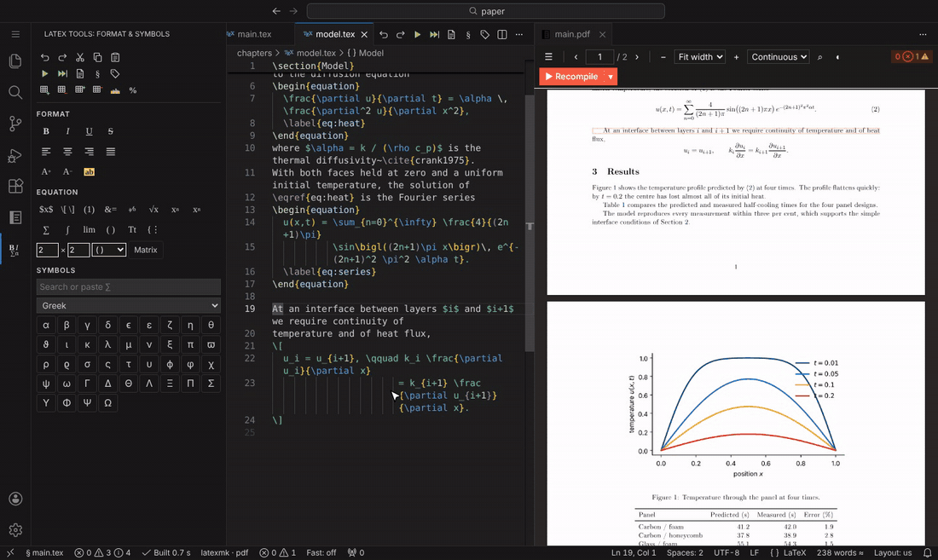This screenshot has height=560, width=938.
Task: Insert square root symbol
Action: 153,210
